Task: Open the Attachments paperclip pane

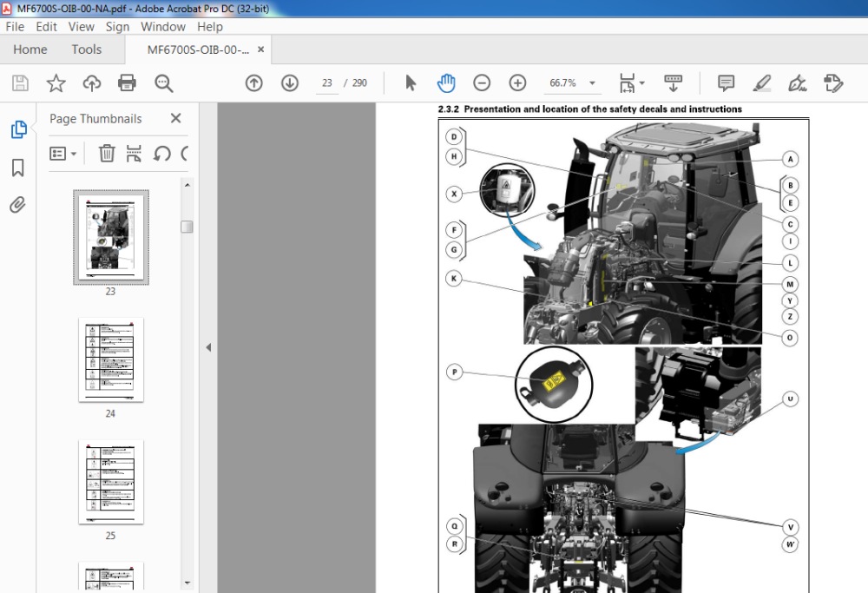Action: tap(17, 205)
